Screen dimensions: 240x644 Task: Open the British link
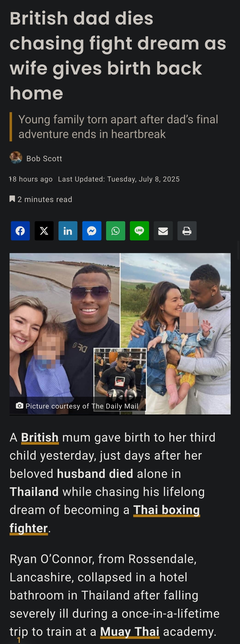[x=40, y=438]
